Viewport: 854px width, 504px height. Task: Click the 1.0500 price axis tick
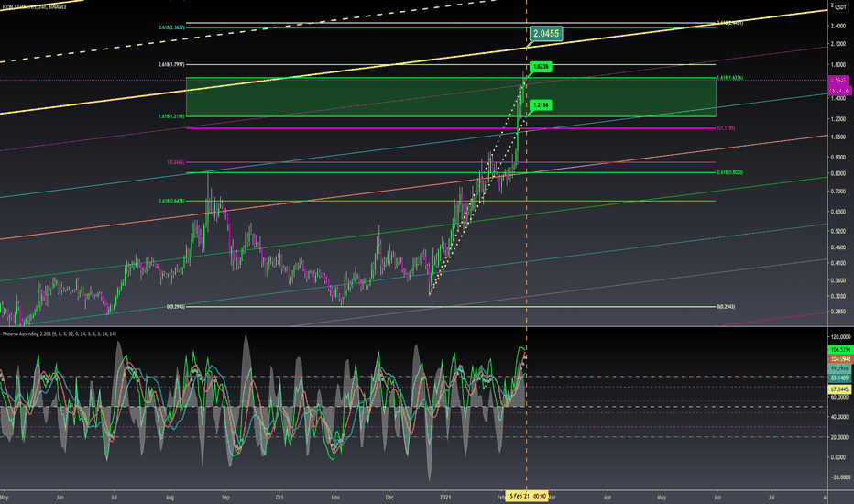(x=838, y=137)
